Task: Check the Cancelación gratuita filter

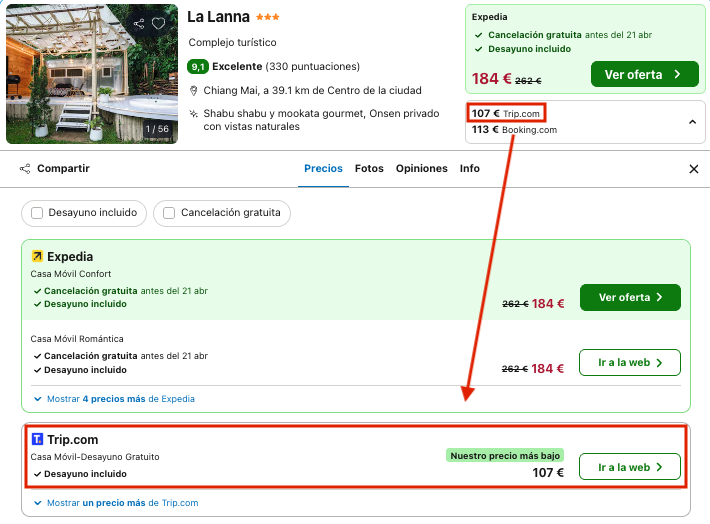Action: pyautogui.click(x=170, y=213)
